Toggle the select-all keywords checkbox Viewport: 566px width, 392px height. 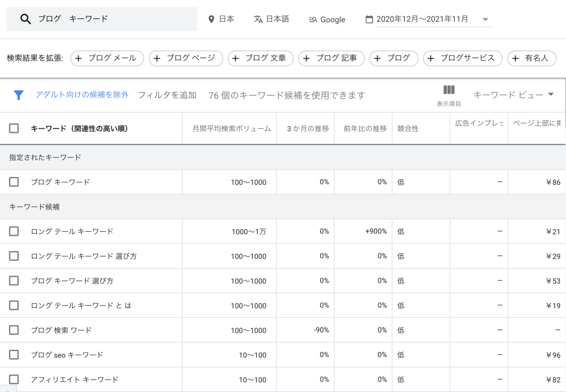click(x=14, y=128)
